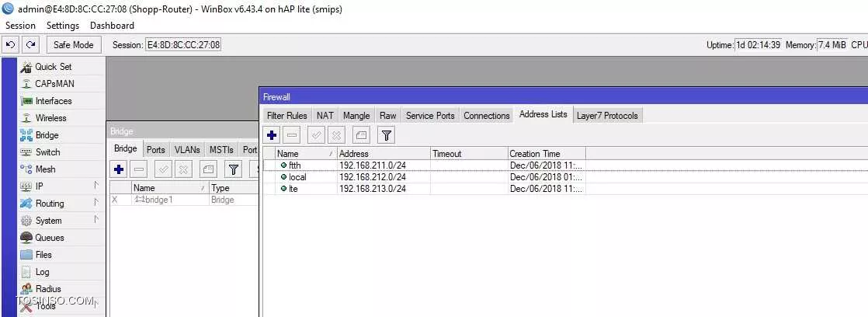Click the 192.168.211.0/24 address cell

(384, 165)
